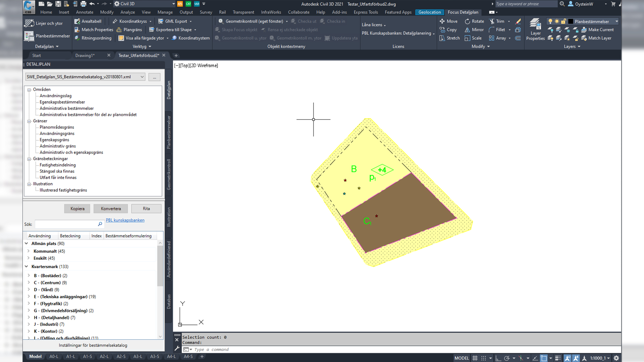Click the Utfart får inte finnas tree item

(x=58, y=177)
